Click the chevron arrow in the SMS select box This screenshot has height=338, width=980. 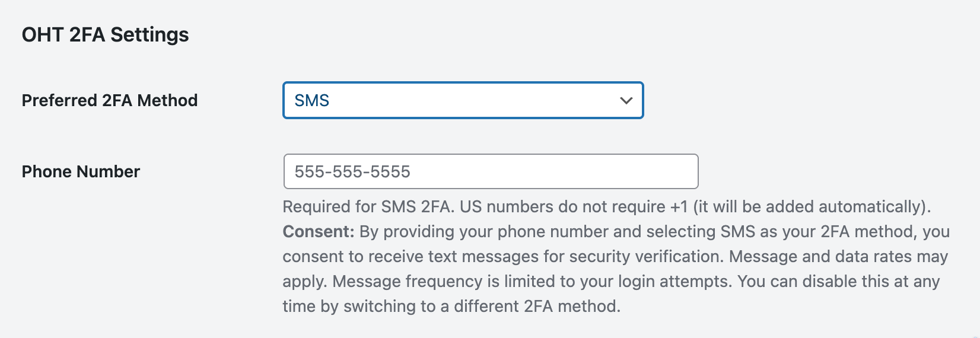pyautogui.click(x=626, y=101)
